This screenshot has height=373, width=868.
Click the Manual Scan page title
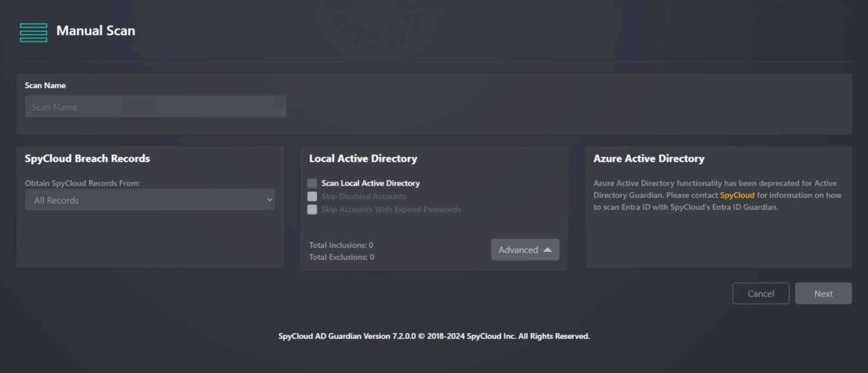click(96, 31)
